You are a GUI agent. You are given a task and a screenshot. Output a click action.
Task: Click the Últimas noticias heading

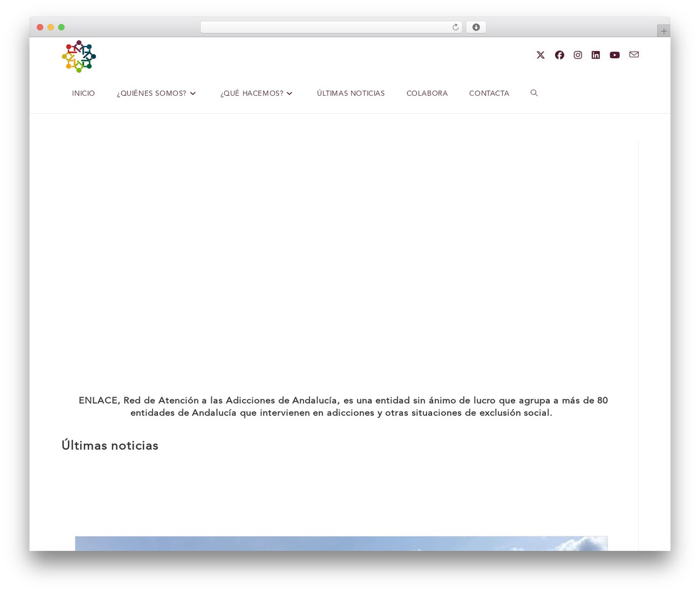coord(110,446)
